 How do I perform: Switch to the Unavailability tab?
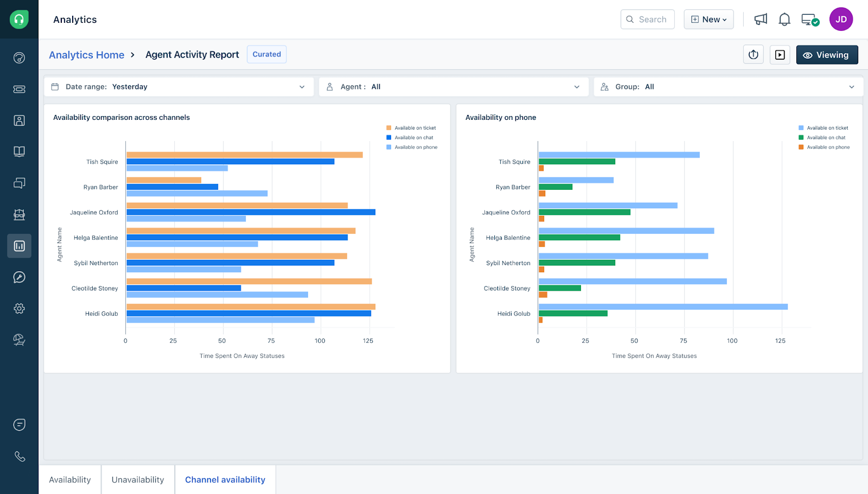138,480
